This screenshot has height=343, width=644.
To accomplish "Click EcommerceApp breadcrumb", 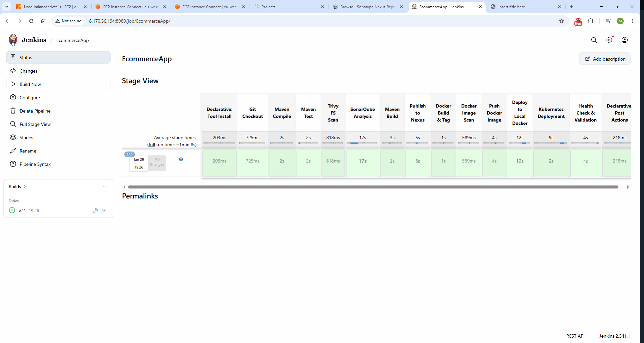I will 72,40.
